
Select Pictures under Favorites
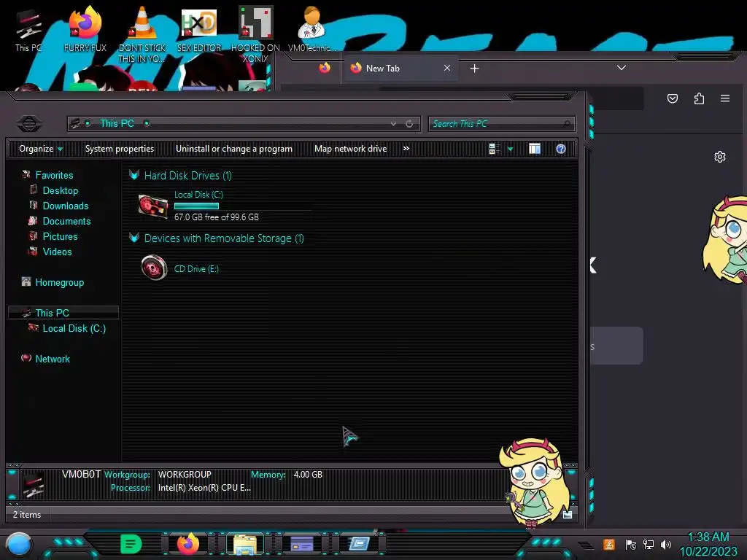point(60,236)
